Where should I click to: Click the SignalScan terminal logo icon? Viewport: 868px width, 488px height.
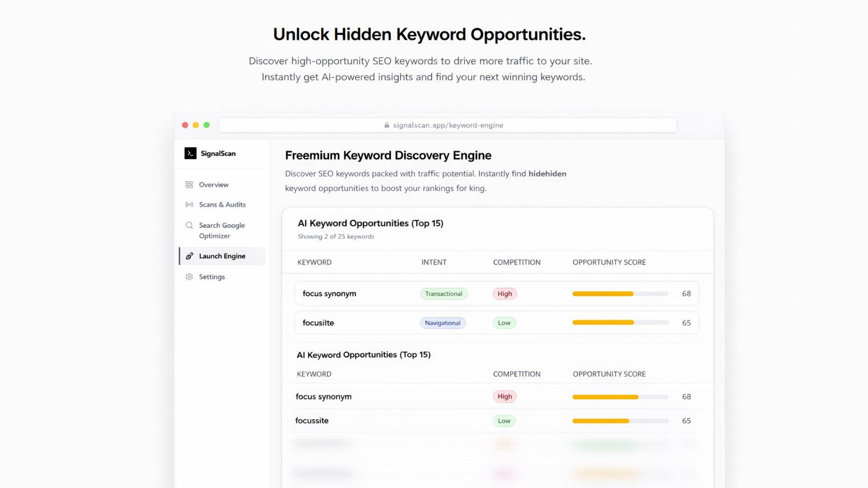(190, 154)
